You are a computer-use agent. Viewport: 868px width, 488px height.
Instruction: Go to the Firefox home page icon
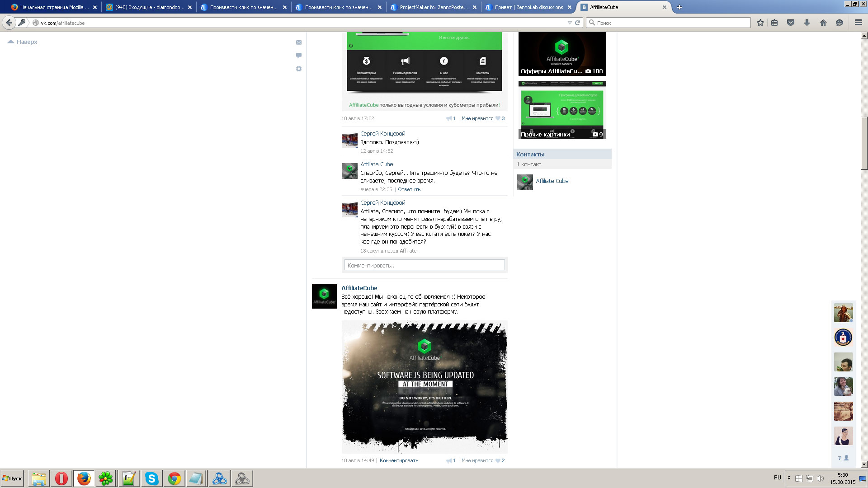[823, 23]
